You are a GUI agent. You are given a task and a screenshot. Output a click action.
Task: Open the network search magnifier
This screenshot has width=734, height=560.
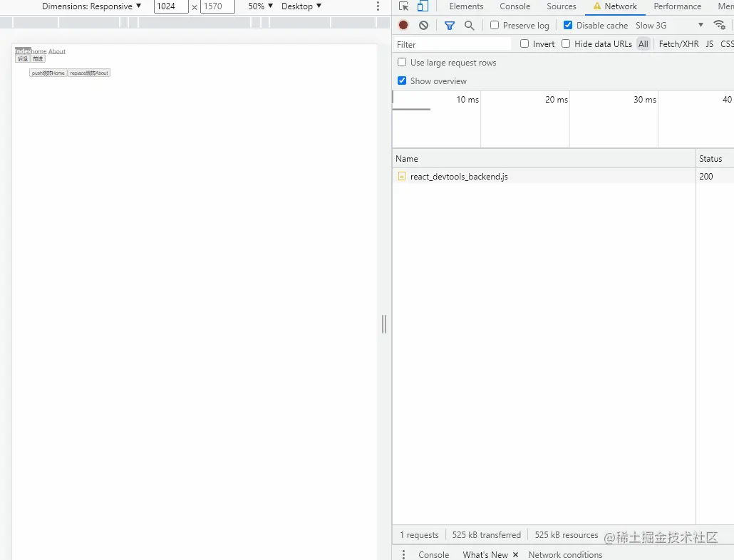(x=469, y=25)
